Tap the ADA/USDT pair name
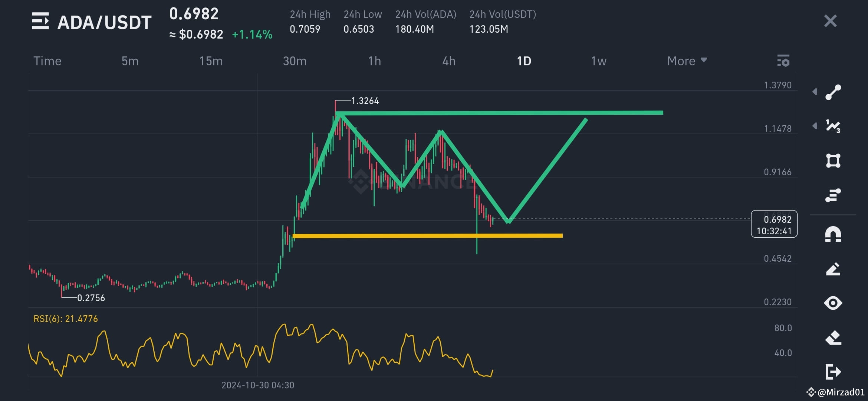 tap(105, 22)
